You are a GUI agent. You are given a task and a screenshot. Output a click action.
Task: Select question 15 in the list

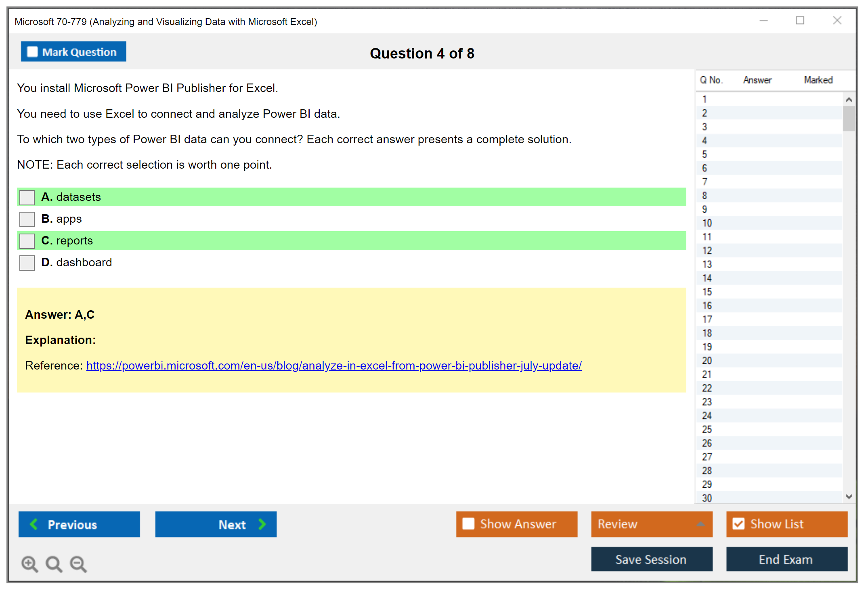click(x=707, y=292)
